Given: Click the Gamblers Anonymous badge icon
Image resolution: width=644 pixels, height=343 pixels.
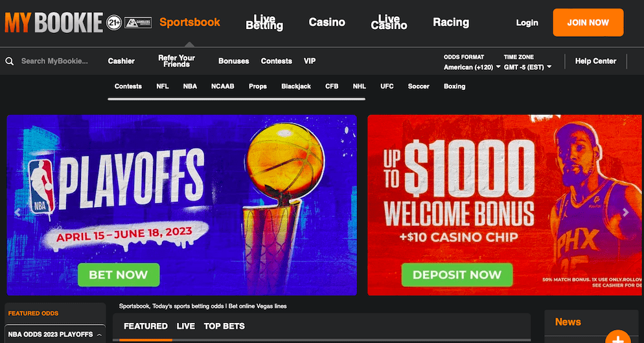Looking at the screenshot, I should click(138, 23).
